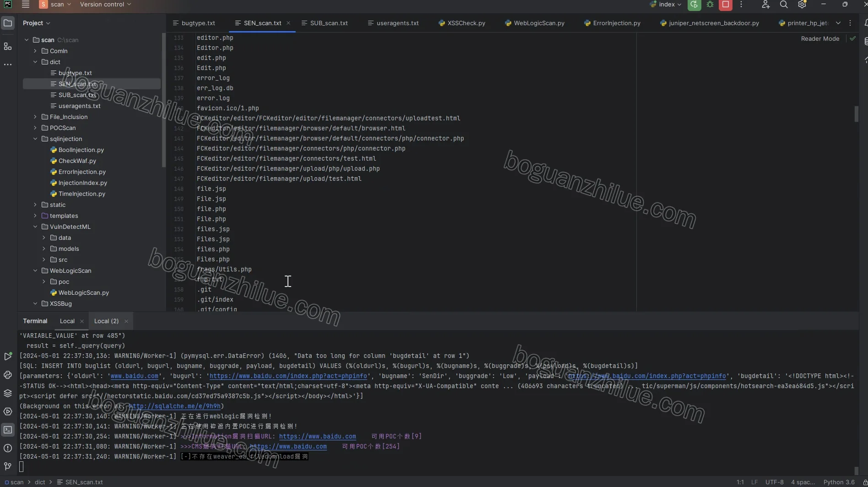Open the Services tool window icon

8,411
